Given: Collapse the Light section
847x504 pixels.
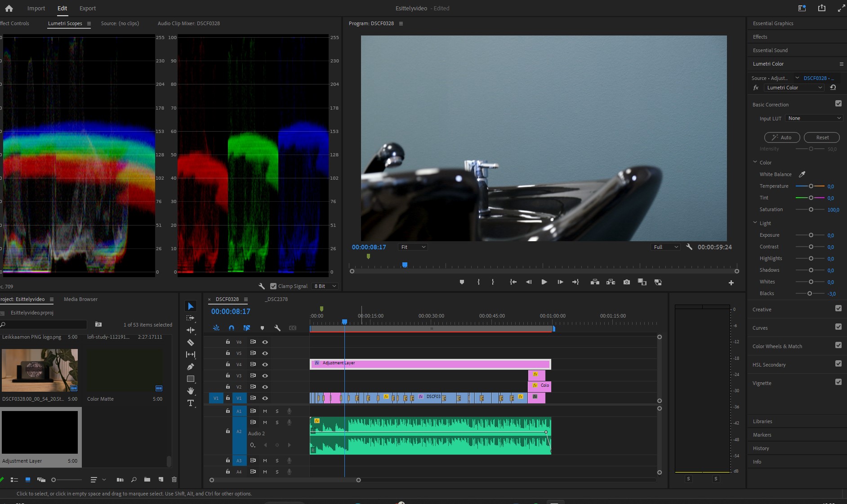Looking at the screenshot, I should 755,223.
